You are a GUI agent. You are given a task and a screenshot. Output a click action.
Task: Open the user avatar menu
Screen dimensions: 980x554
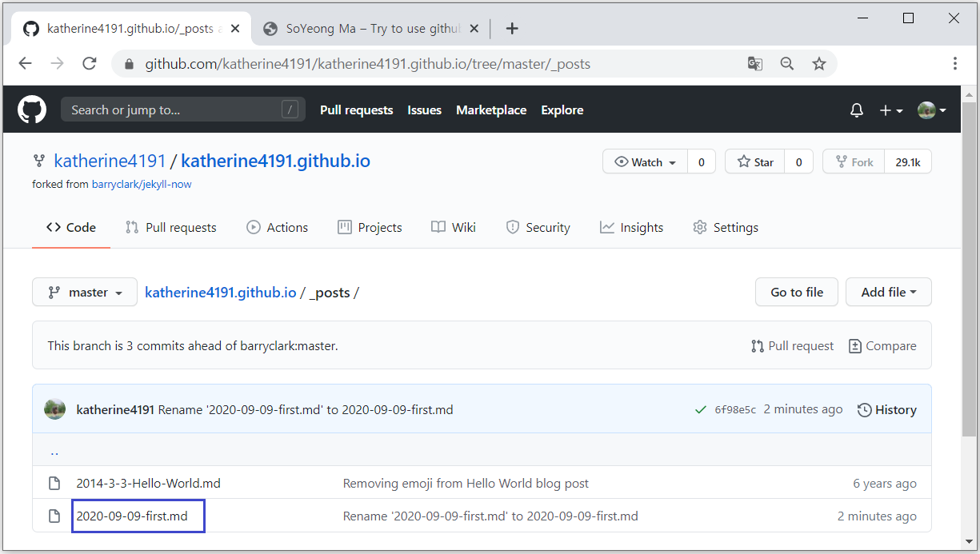[932, 110]
